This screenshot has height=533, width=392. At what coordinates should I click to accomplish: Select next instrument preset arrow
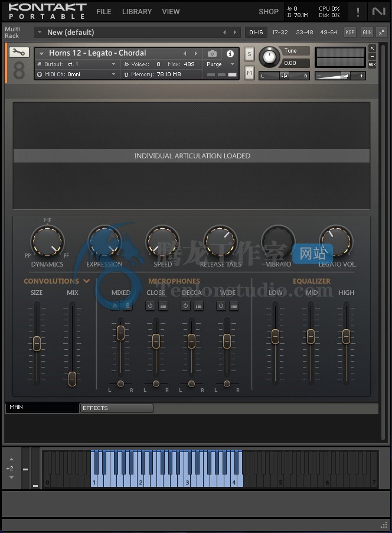pos(195,53)
